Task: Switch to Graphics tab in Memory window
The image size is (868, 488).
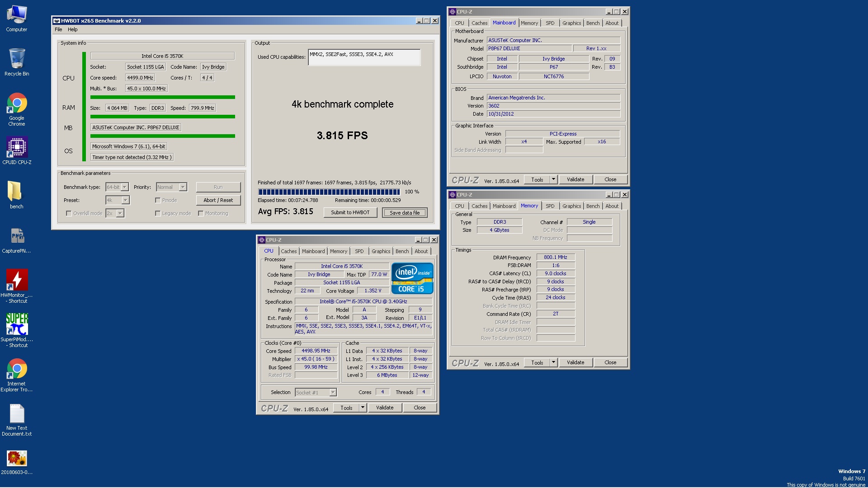Action: [571, 206]
